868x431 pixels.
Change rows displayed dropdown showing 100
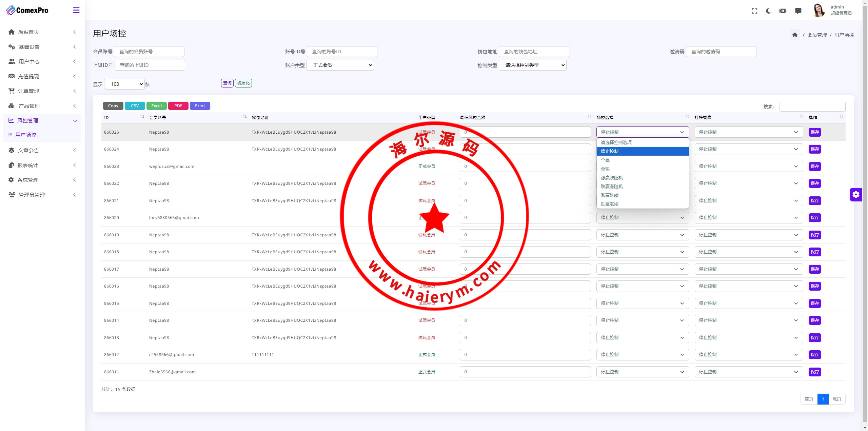124,84
